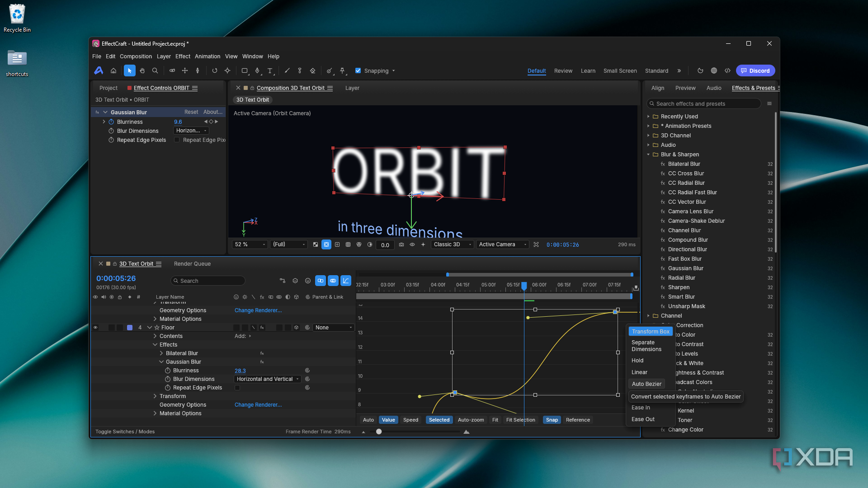Switch to the Render Queue tab
The width and height of the screenshot is (868, 488).
click(x=192, y=264)
